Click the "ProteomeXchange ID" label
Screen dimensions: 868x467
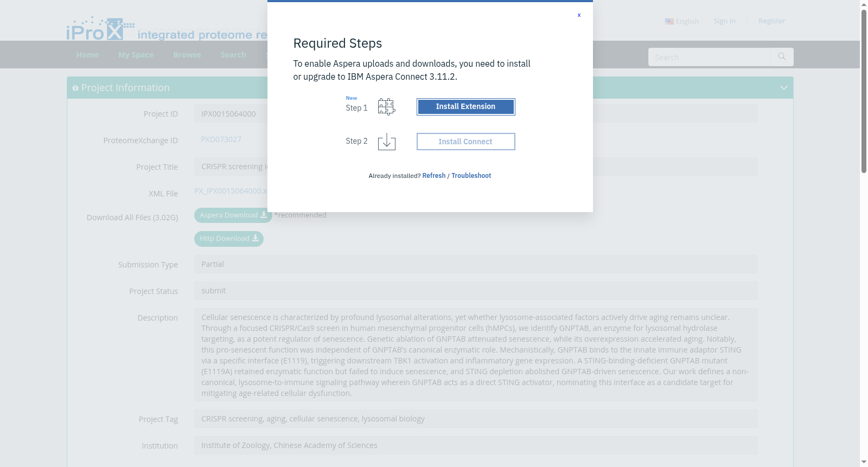coord(141,140)
